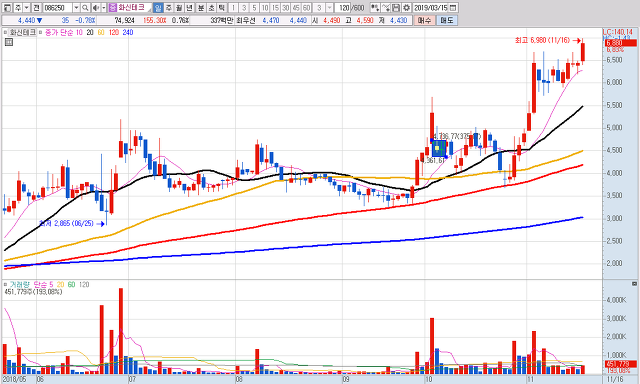
Task: Open the custom period dropdown after 3
Action: click(x=329, y=8)
